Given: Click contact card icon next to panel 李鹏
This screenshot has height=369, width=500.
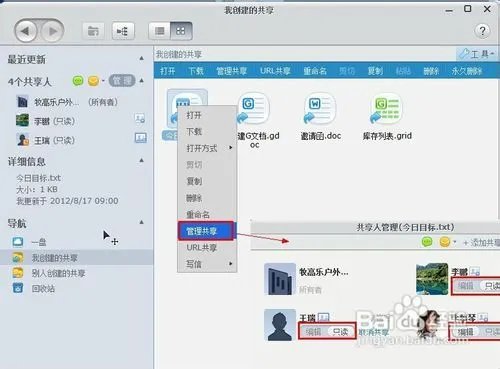Looking at the screenshot, I should [x=475, y=272].
